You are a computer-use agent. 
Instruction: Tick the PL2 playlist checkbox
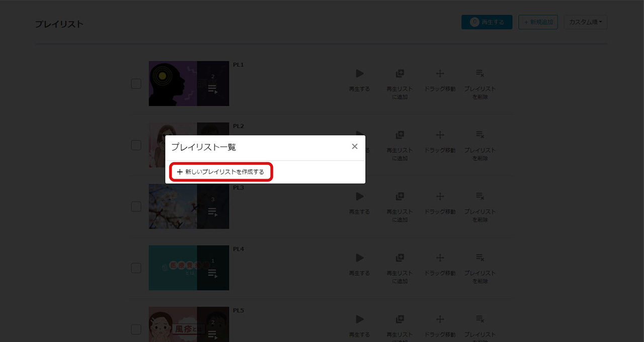pos(136,145)
